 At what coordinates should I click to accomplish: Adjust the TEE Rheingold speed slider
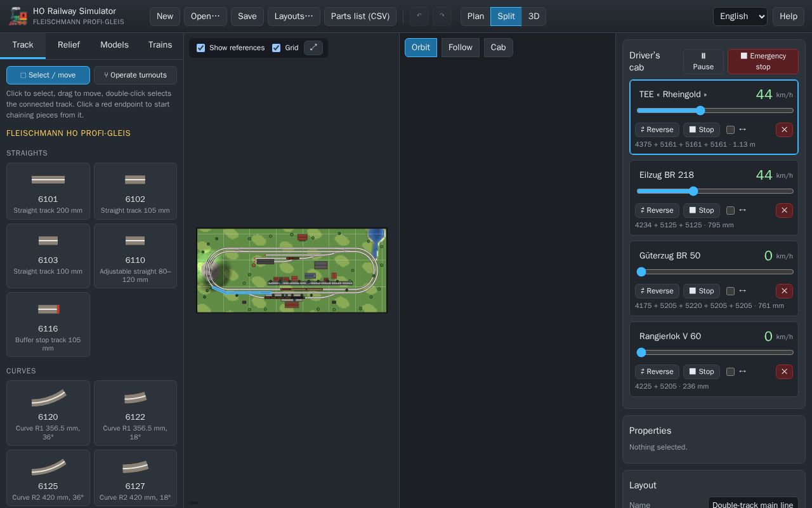(x=715, y=110)
